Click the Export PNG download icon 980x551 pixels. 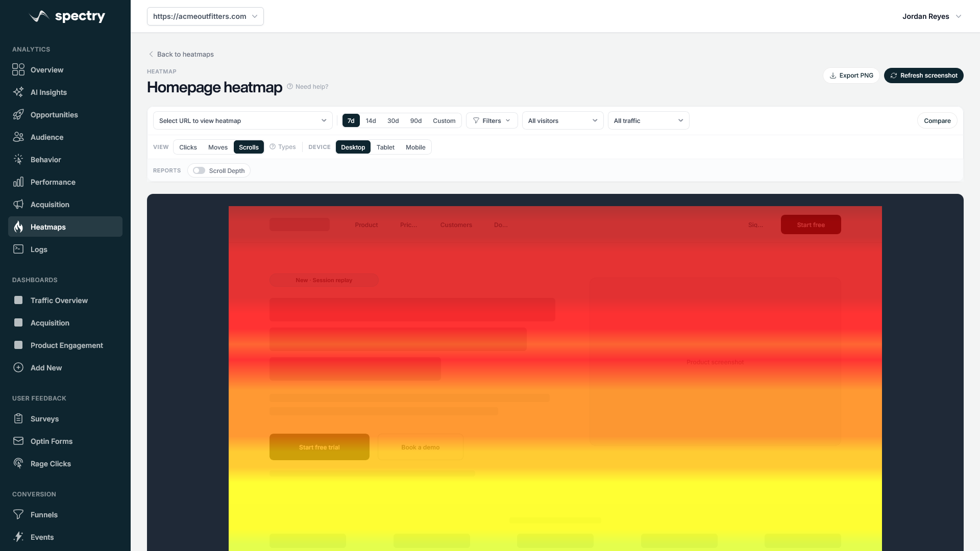click(833, 76)
